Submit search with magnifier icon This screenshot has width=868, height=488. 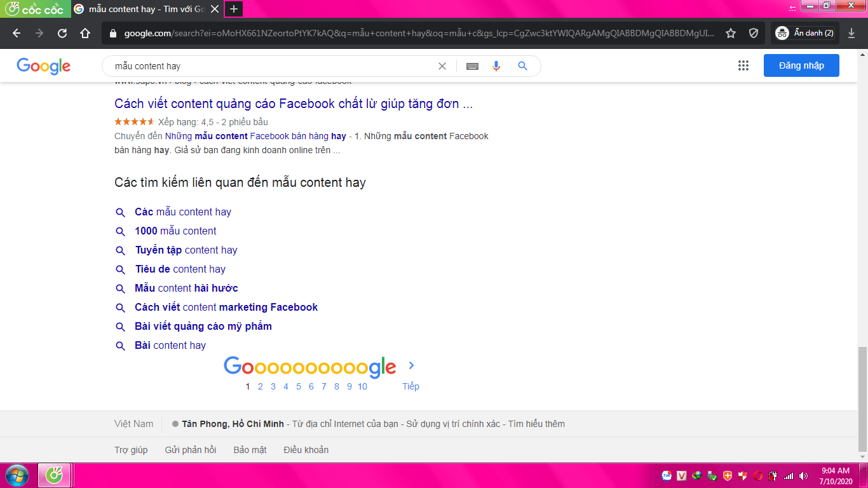coord(522,66)
